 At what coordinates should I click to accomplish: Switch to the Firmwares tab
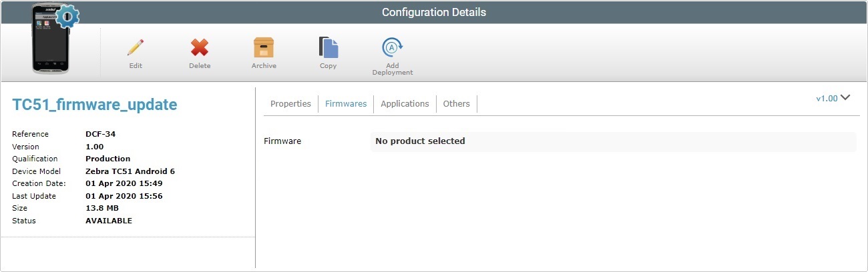pos(346,103)
